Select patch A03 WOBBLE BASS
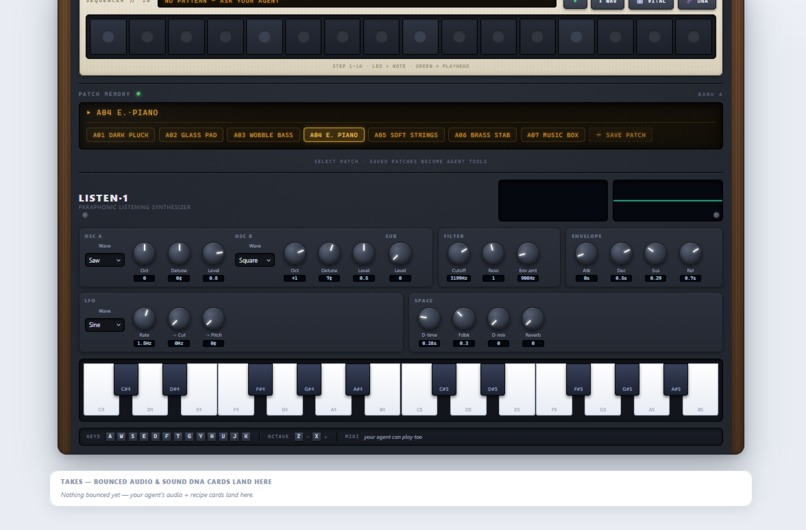 point(263,135)
